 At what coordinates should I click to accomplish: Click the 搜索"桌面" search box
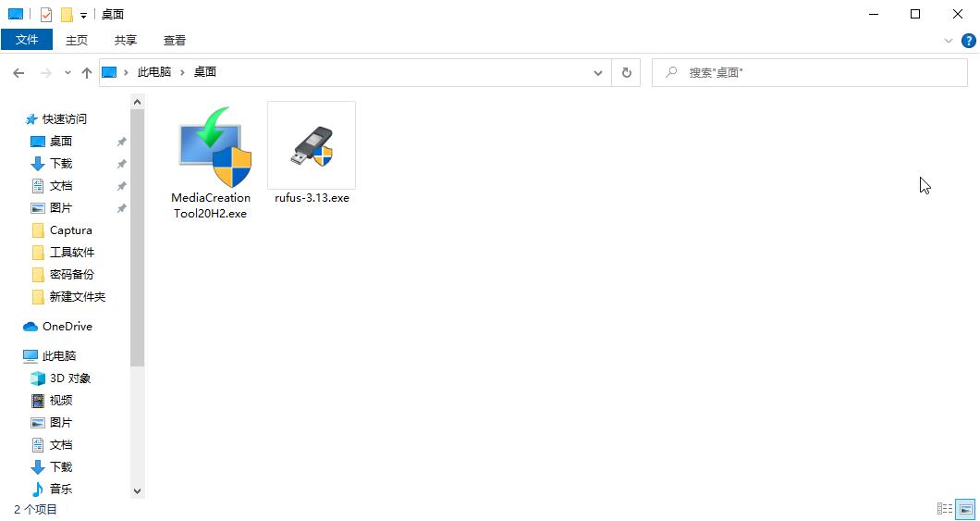[810, 73]
